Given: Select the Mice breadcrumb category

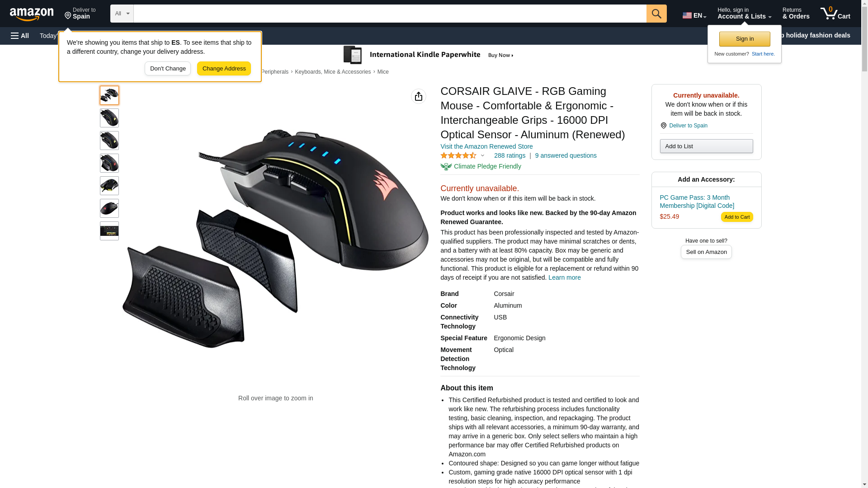Looking at the screenshot, I should (383, 72).
